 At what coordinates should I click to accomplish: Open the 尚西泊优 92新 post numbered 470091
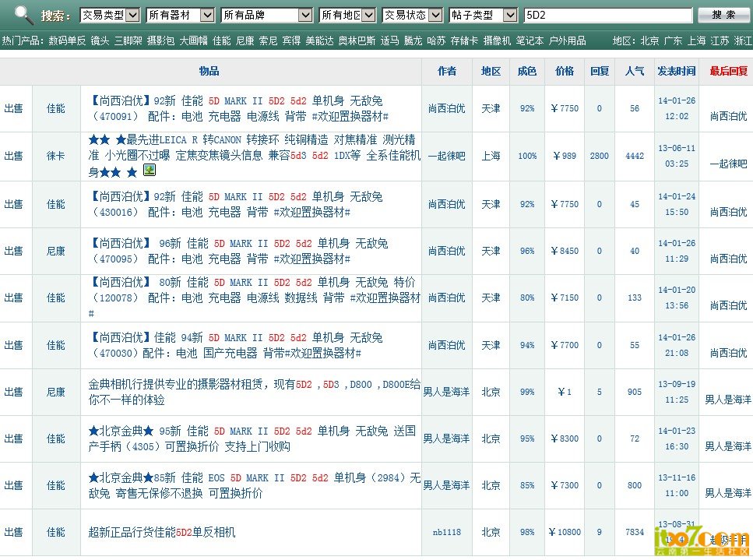pos(239,108)
